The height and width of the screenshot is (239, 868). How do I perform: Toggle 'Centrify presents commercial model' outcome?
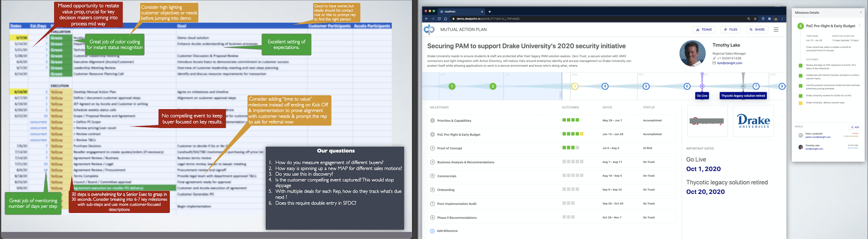(x=801, y=86)
